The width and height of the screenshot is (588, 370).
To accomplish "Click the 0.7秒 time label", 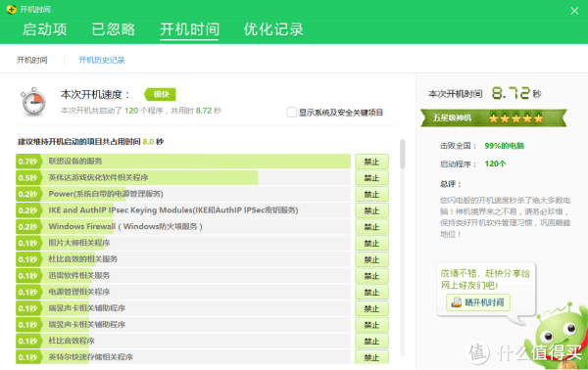I will point(27,162).
